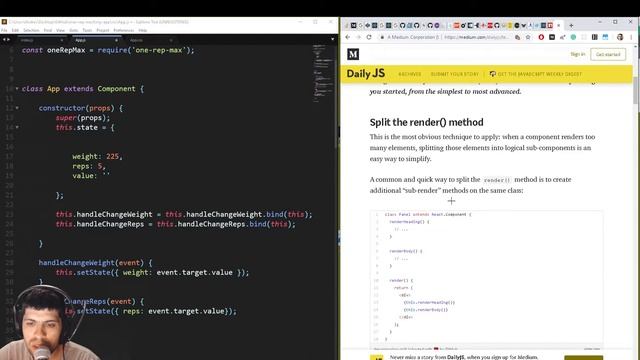Click the green circle extension icon

pyautogui.click(x=573, y=37)
